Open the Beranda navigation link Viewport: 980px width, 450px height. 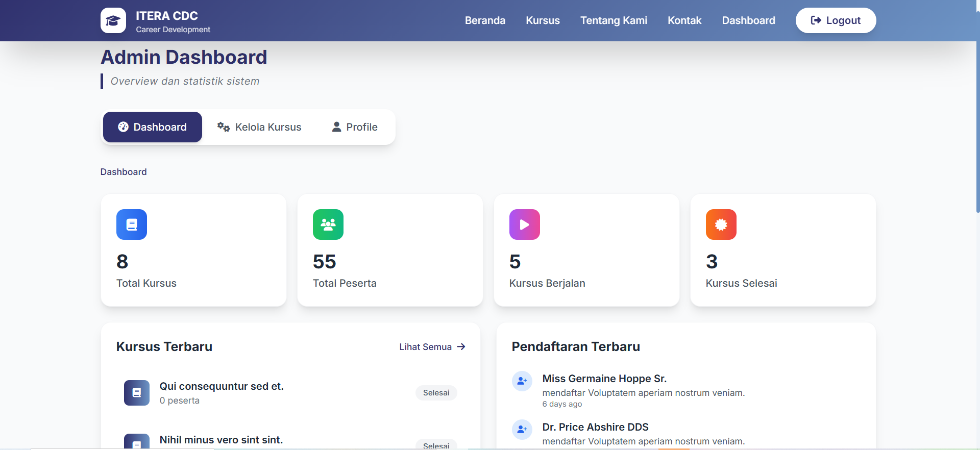coord(485,20)
